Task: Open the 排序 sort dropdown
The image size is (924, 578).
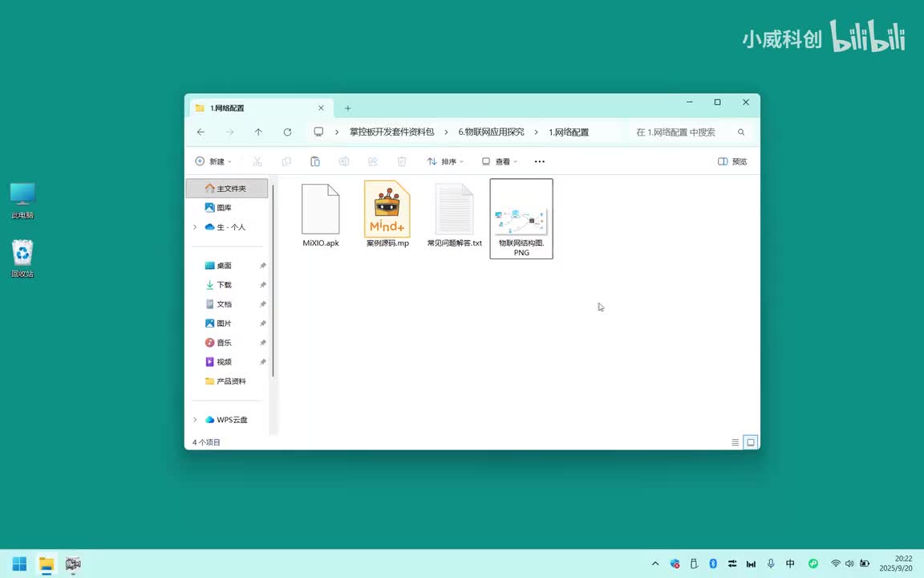Action: pyautogui.click(x=445, y=161)
